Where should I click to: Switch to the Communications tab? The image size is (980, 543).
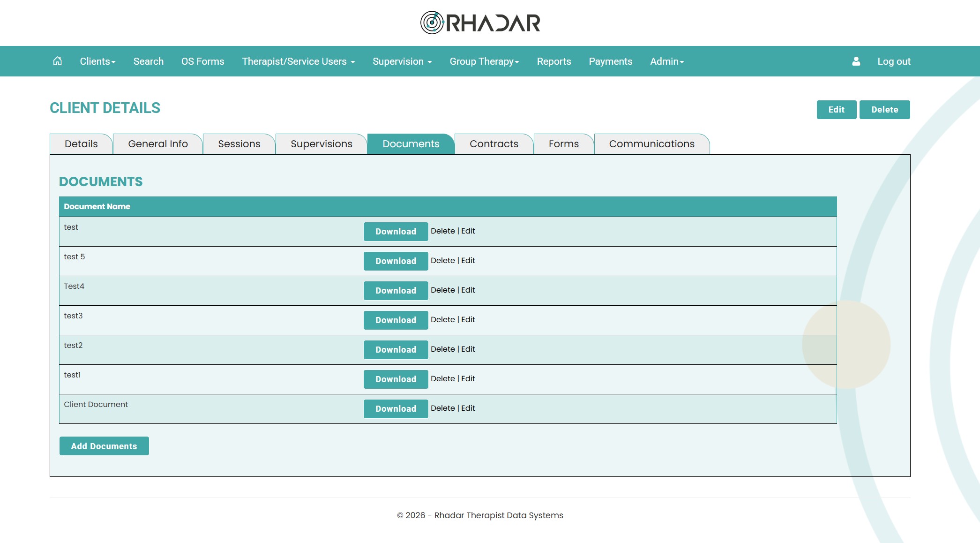tap(652, 144)
